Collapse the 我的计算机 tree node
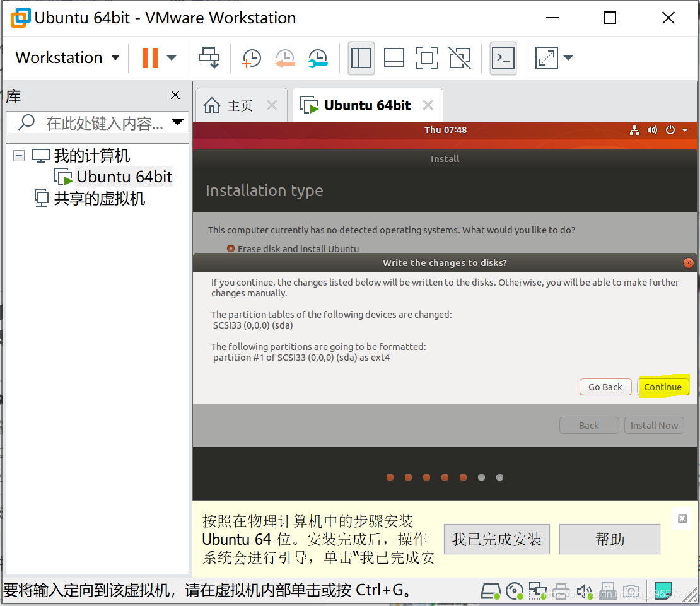The height and width of the screenshot is (606, 700). coord(19,156)
